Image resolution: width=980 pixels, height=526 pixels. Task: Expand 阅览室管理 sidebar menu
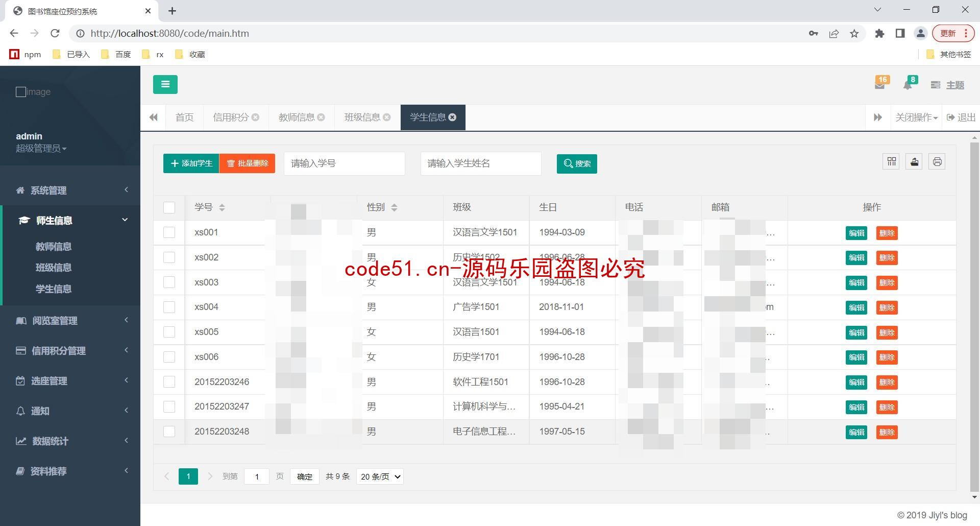pos(70,320)
